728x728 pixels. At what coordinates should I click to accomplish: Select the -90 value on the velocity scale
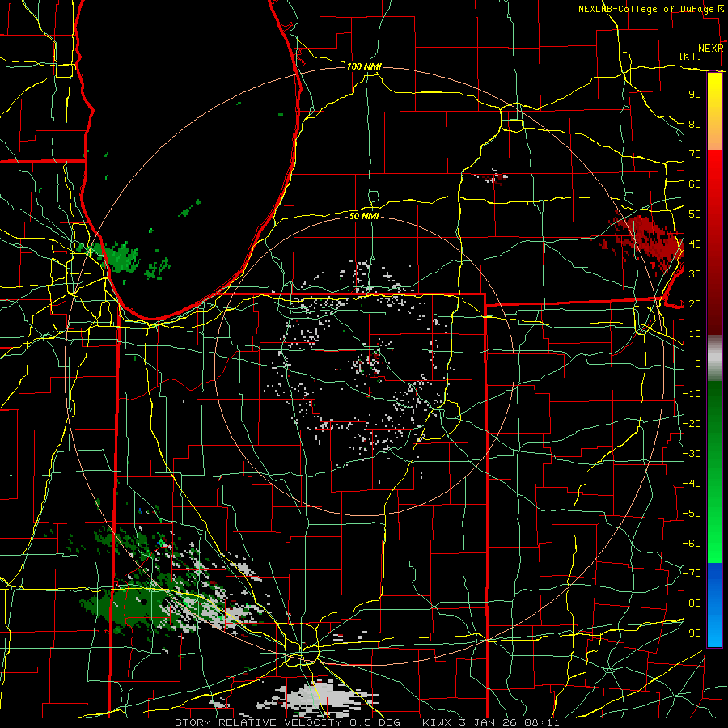692,633
